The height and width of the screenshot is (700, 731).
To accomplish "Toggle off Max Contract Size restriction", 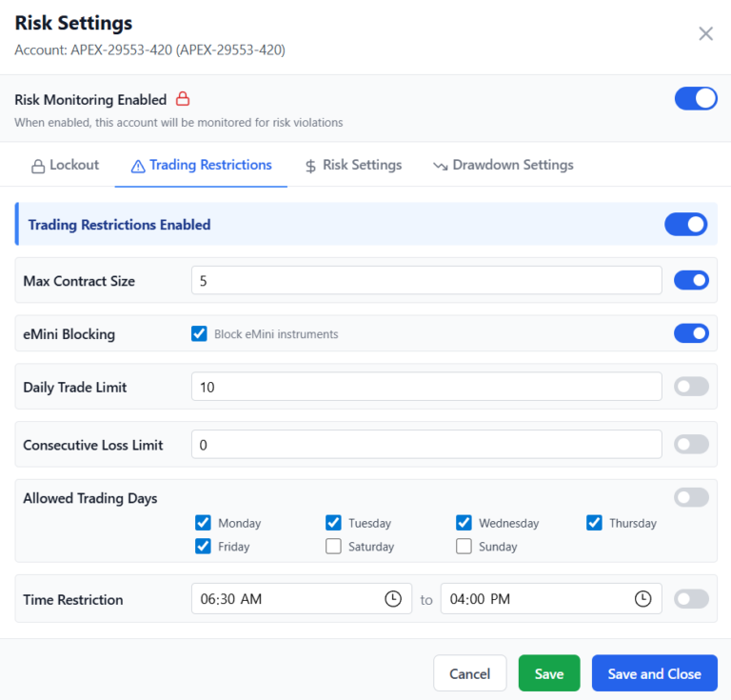I will point(690,280).
